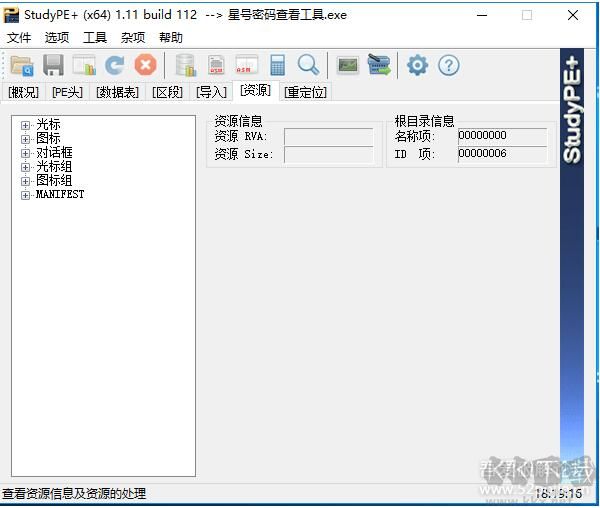Open the 选项 menu
The height and width of the screenshot is (508, 600).
(x=57, y=37)
